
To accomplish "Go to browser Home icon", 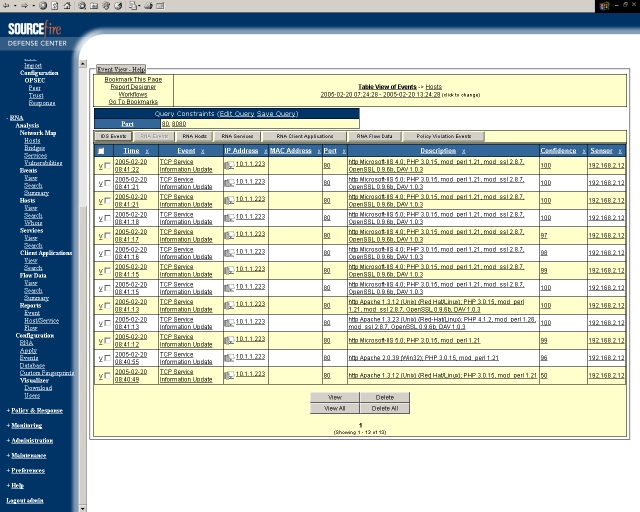I will coord(67,6).
